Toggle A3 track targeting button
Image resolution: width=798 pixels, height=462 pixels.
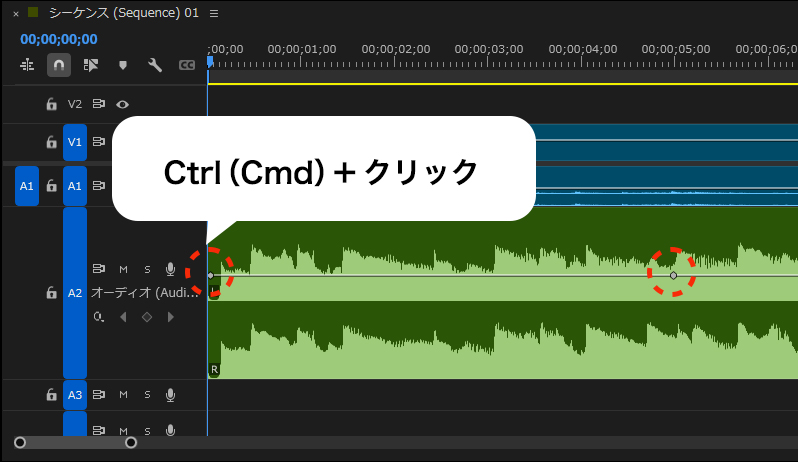pyautogui.click(x=75, y=395)
